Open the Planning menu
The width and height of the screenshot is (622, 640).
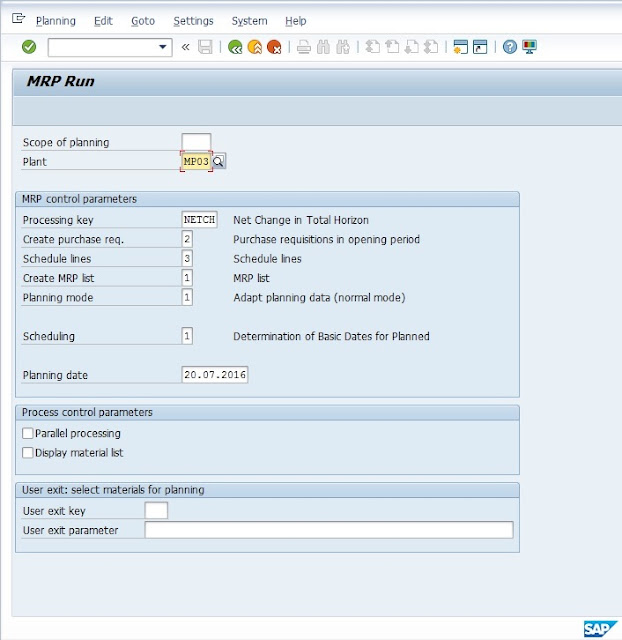click(56, 21)
